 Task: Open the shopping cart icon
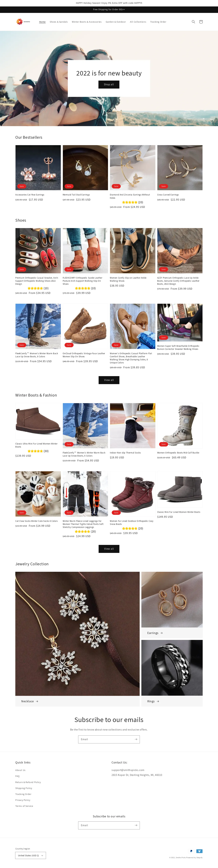201,22
